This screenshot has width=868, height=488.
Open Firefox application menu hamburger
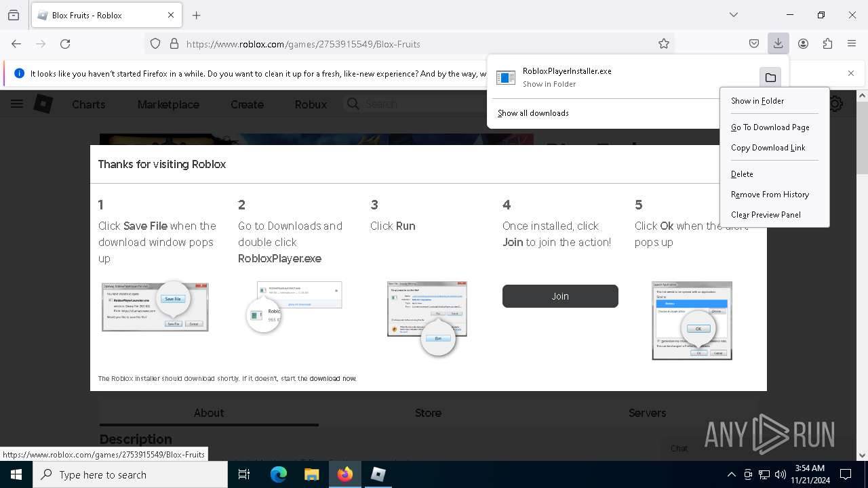852,43
